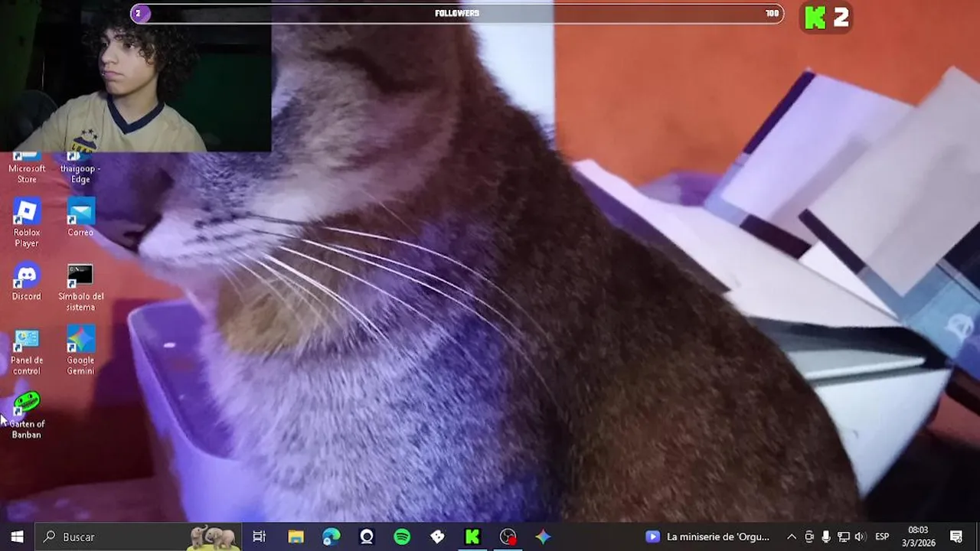980x551 pixels.
Task: Click the Kick logo follower counter overlay
Action: [826, 18]
